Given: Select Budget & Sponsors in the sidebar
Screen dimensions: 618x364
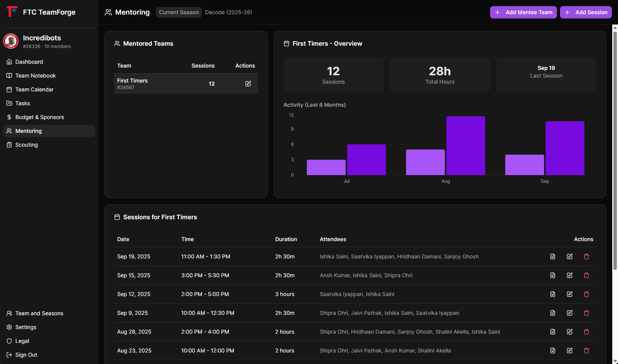Looking at the screenshot, I should coord(40,117).
